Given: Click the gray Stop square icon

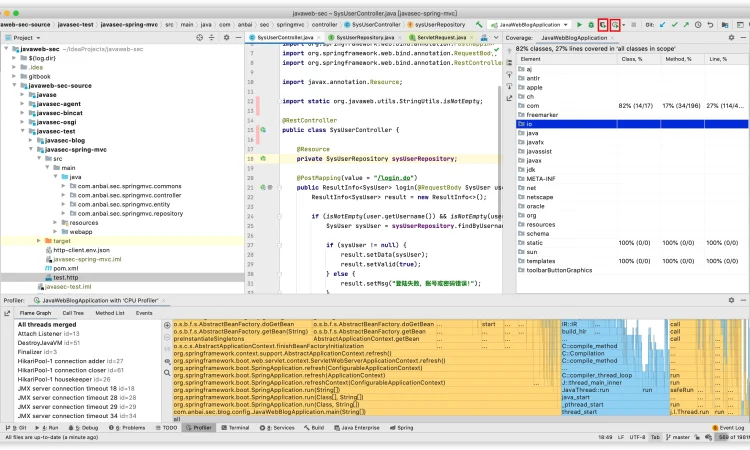Looking at the screenshot, I should 634,24.
